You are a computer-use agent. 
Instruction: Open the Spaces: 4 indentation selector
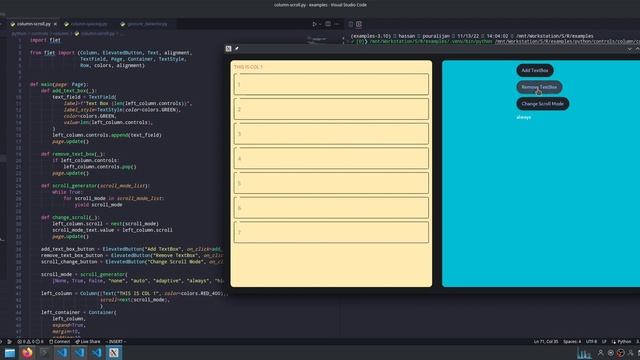pyautogui.click(x=572, y=342)
